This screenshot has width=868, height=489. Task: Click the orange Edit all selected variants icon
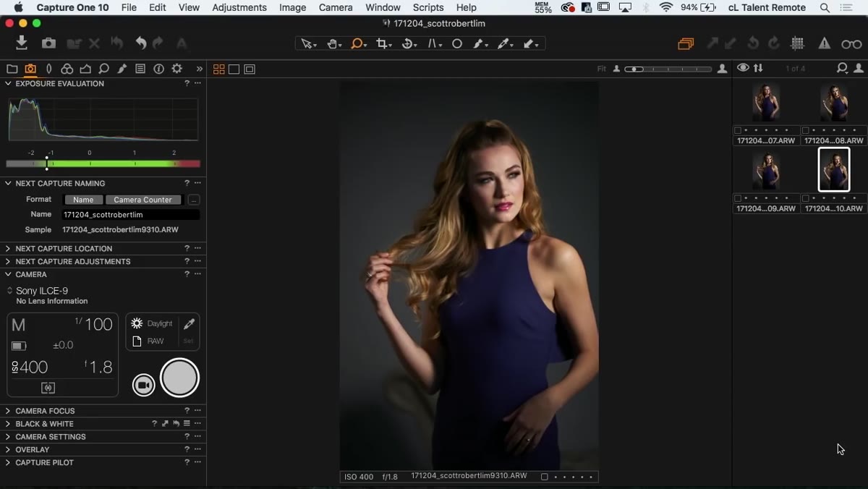tap(686, 44)
